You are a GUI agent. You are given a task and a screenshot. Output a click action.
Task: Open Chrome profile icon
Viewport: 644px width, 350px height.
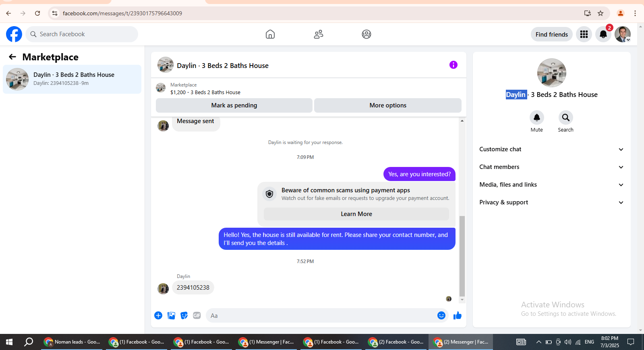pyautogui.click(x=621, y=13)
